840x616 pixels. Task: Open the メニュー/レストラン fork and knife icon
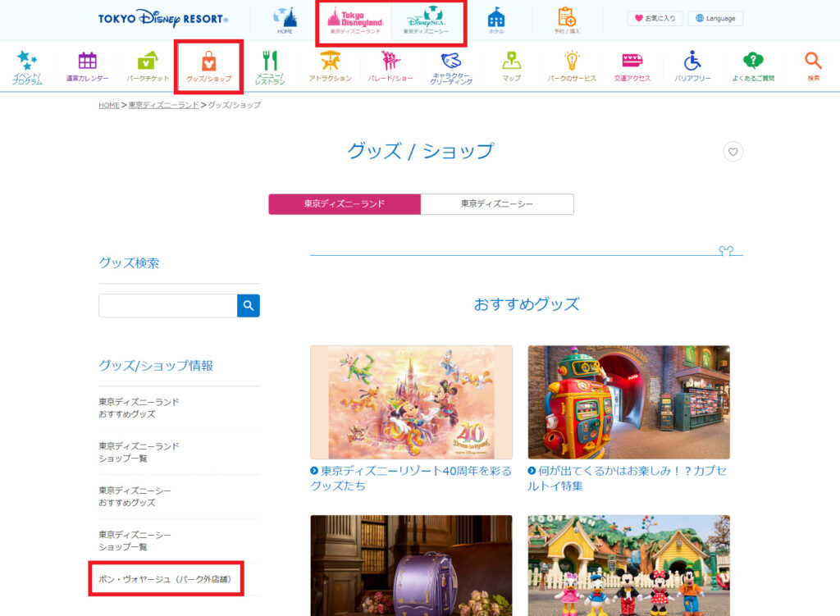click(269, 67)
